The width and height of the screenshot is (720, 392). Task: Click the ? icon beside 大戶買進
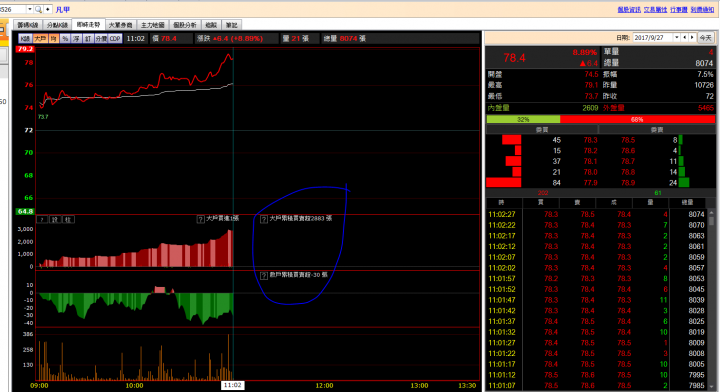click(x=200, y=219)
